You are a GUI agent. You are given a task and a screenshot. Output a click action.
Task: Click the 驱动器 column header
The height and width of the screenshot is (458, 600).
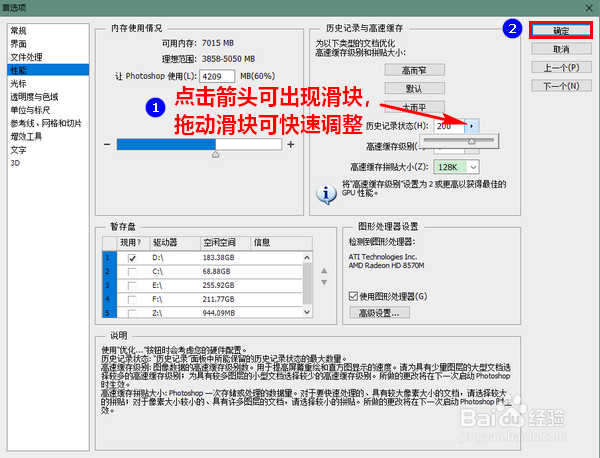click(175, 243)
